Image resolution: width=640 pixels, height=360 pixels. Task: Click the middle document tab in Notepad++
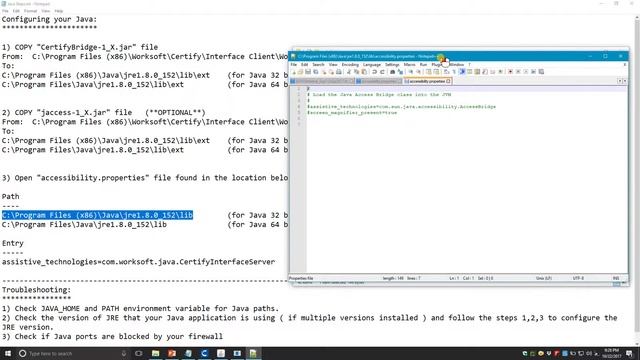[379, 81]
